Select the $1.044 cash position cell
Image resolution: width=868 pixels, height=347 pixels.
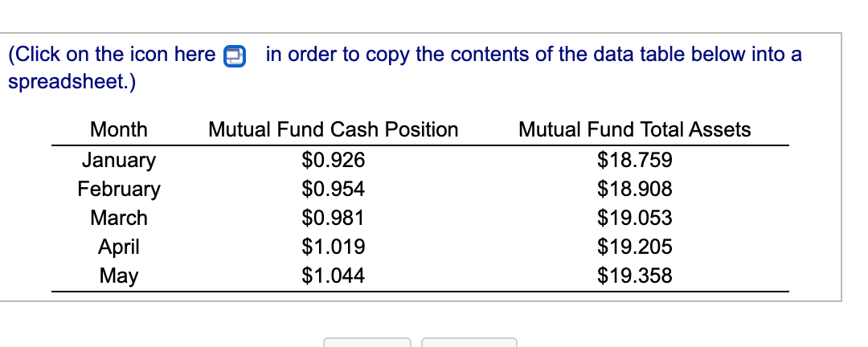click(x=334, y=275)
